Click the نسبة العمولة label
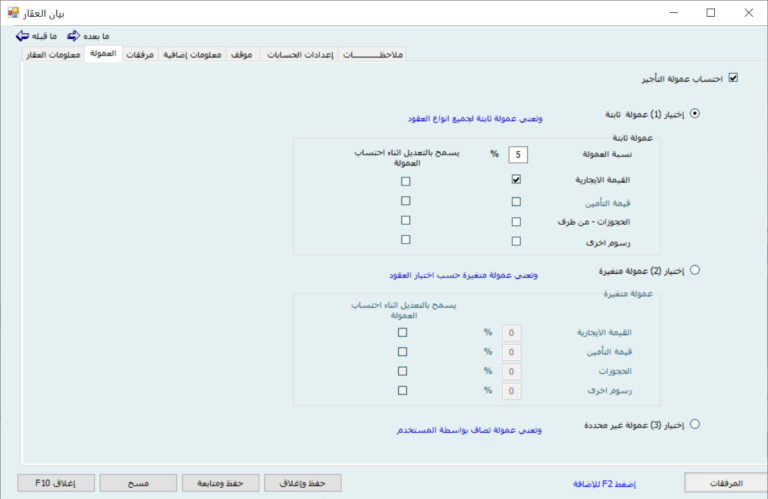 point(607,154)
